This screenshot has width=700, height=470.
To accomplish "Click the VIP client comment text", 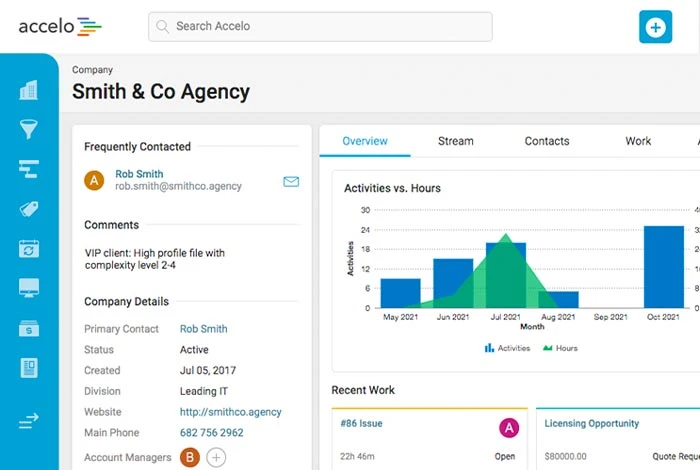I will tap(154, 259).
